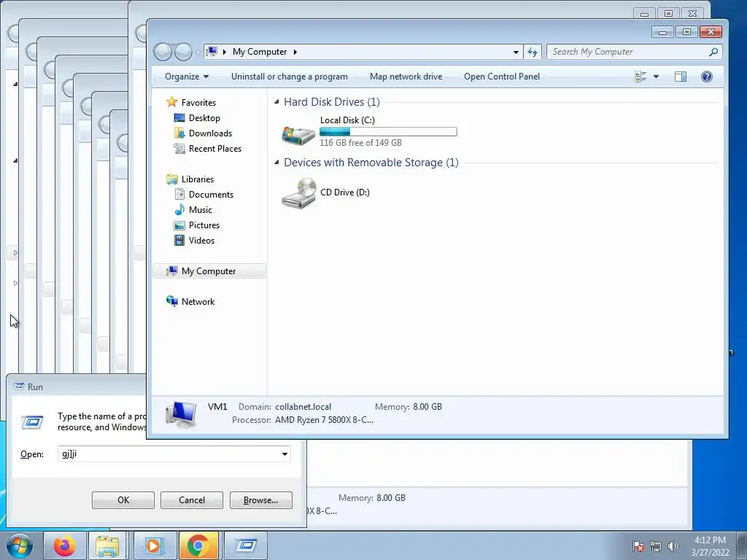Click Cancel in the Run dialog

tap(192, 500)
